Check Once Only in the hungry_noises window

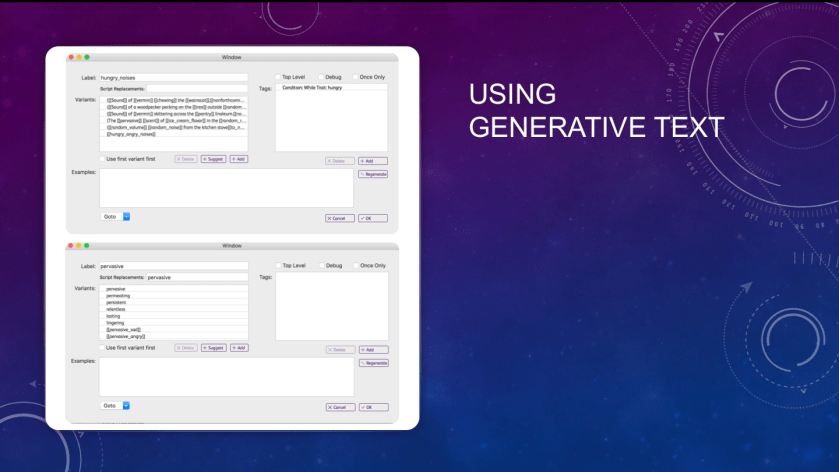click(x=355, y=77)
